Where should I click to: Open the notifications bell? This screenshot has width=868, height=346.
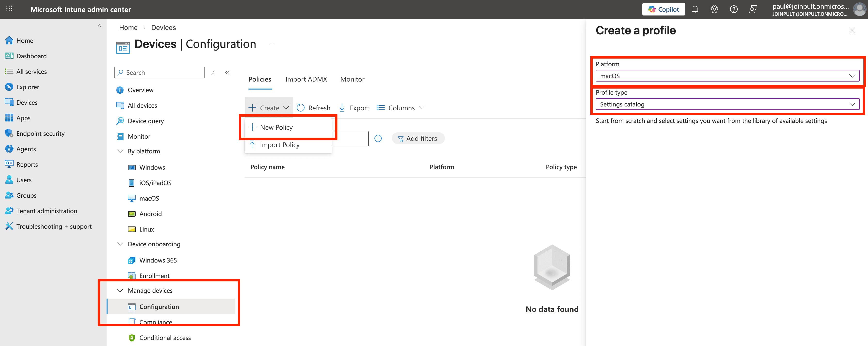coord(695,9)
